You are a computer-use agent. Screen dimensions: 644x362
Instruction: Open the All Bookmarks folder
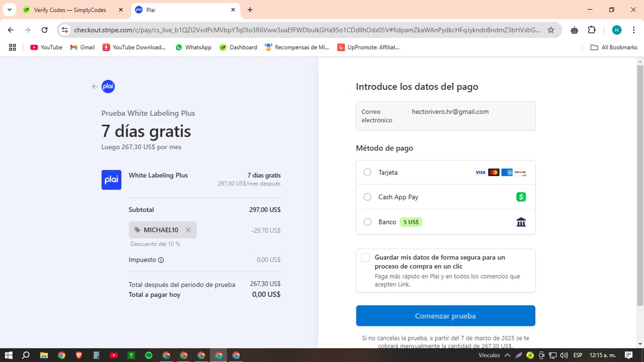pos(614,47)
